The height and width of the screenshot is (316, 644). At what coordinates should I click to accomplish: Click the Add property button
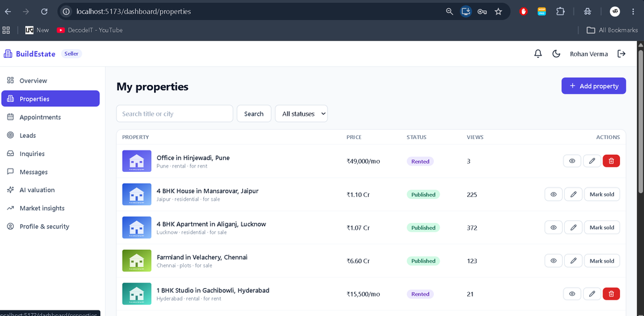click(594, 86)
